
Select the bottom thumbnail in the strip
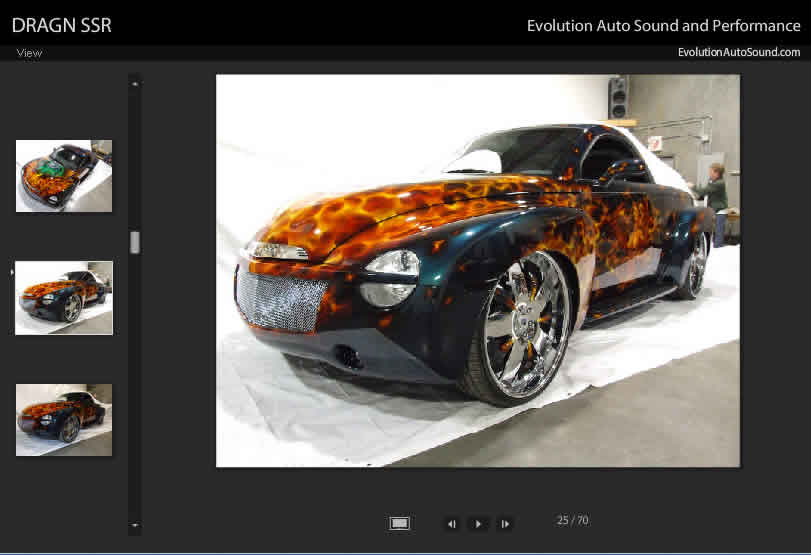(64, 420)
